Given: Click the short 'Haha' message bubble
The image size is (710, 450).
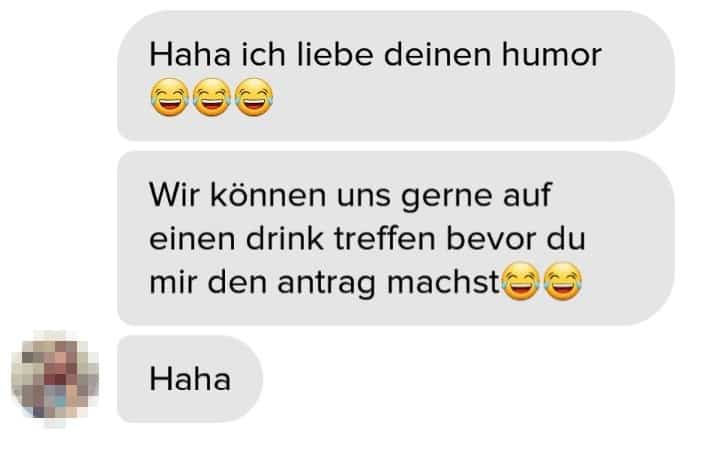Looking at the screenshot, I should pos(190,379).
